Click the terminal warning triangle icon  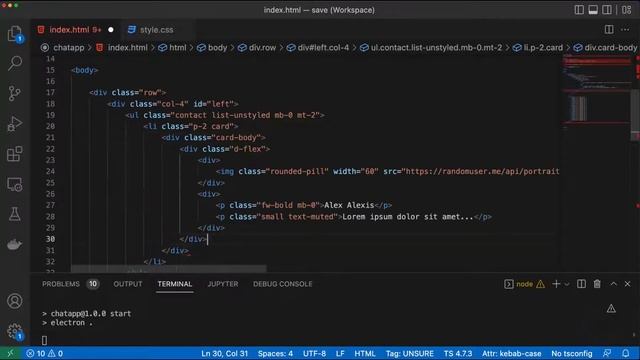pyautogui.click(x=611, y=309)
